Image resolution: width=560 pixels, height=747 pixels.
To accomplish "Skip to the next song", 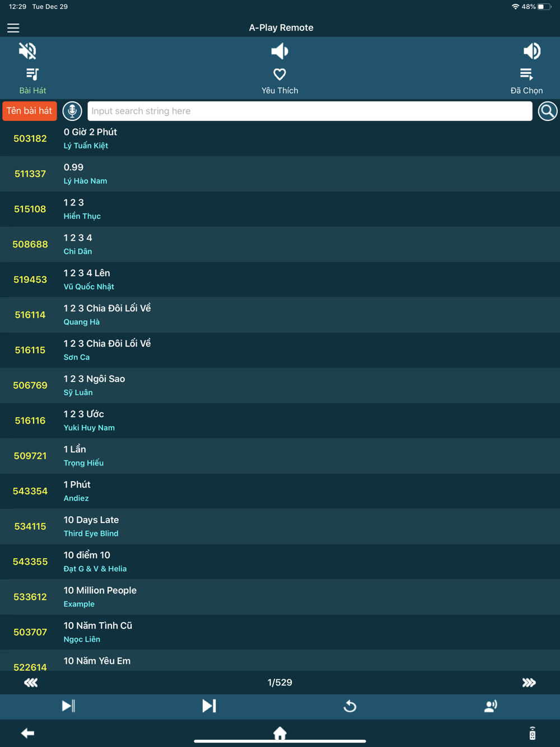I will point(209,706).
